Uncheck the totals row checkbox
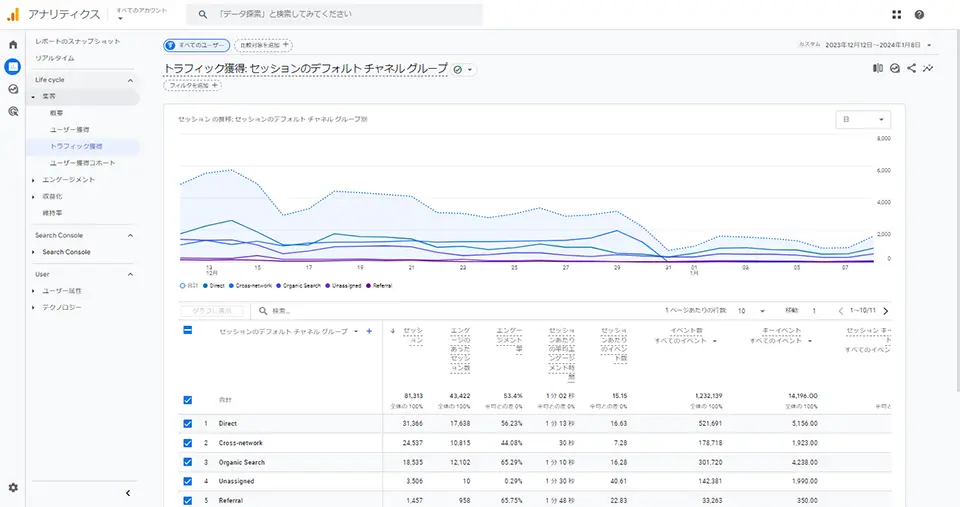This screenshot has height=507, width=960. (x=188, y=400)
